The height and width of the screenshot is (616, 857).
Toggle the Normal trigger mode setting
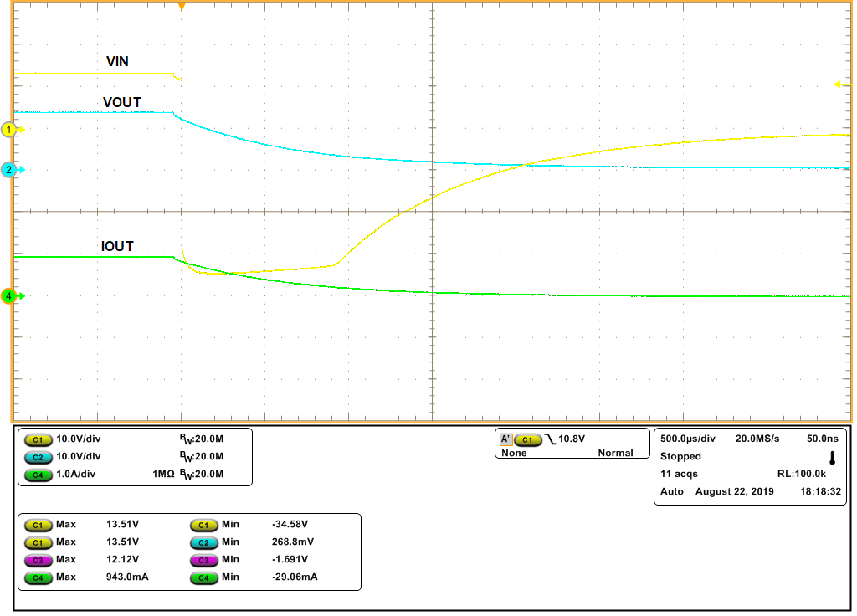click(617, 452)
